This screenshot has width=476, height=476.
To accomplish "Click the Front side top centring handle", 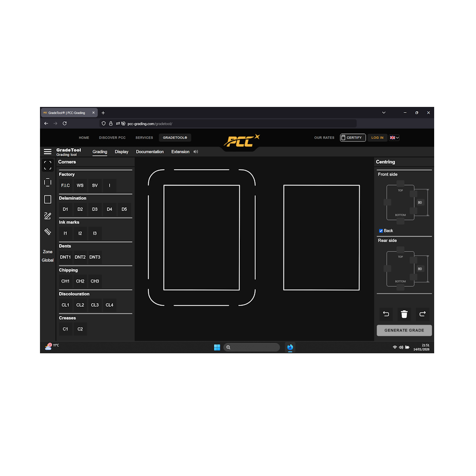I will (400, 183).
